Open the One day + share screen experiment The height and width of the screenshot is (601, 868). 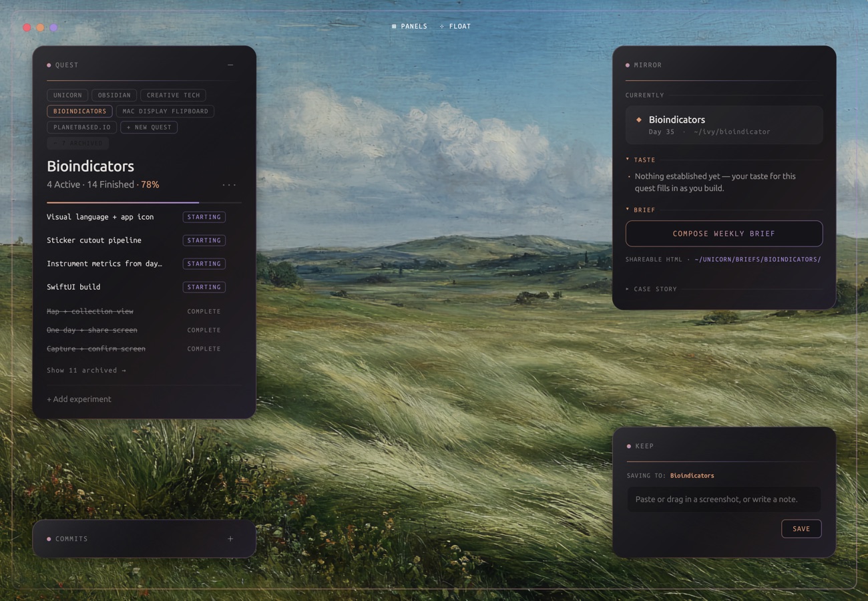92,330
